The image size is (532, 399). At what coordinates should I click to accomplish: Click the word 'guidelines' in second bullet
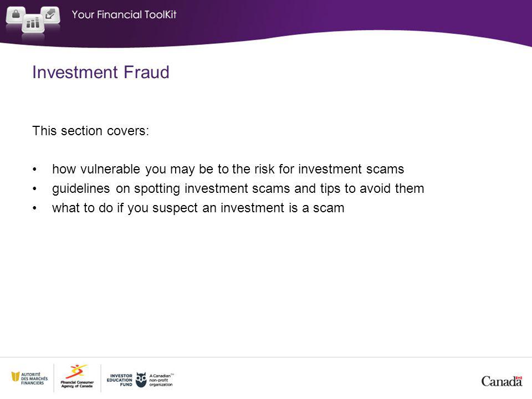(x=81, y=188)
